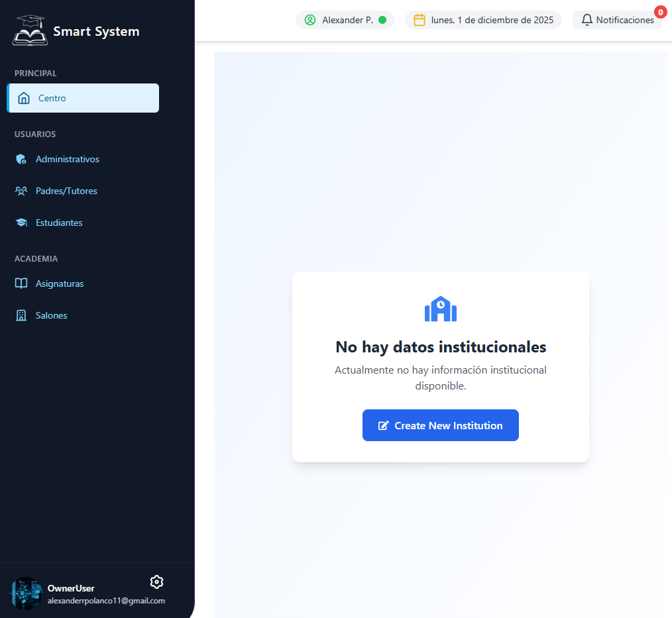Open the Notificaciones button

pyautogui.click(x=617, y=20)
